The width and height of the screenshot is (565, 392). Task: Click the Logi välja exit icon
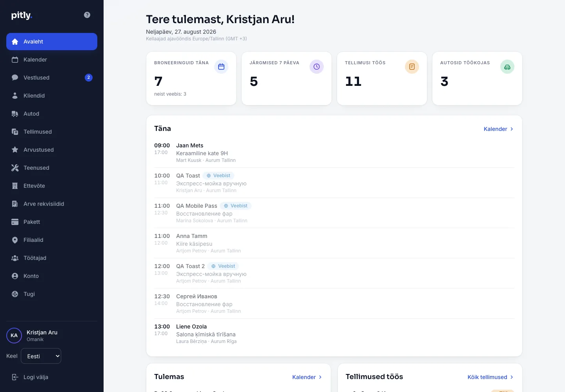tap(15, 377)
